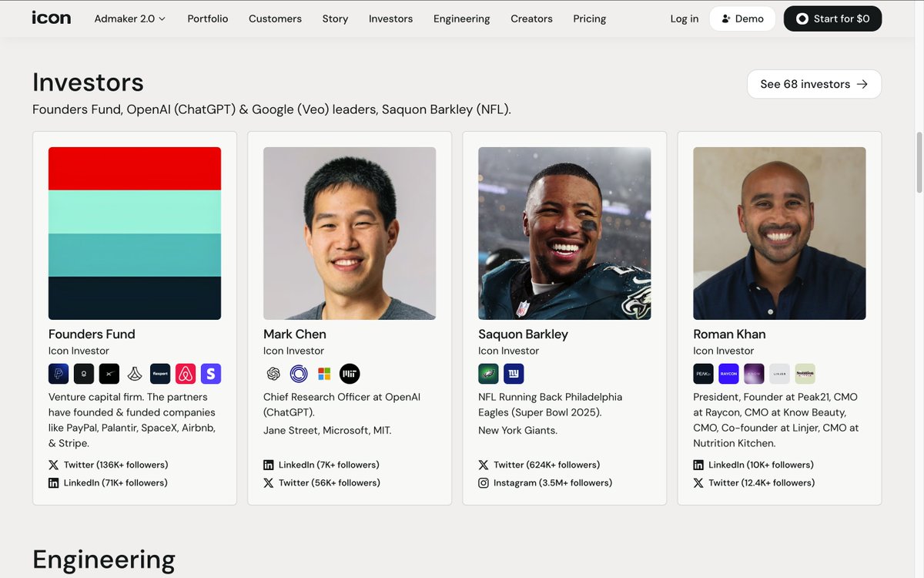Image resolution: width=924 pixels, height=578 pixels.
Task: Click the Log in link
Action: (x=685, y=18)
